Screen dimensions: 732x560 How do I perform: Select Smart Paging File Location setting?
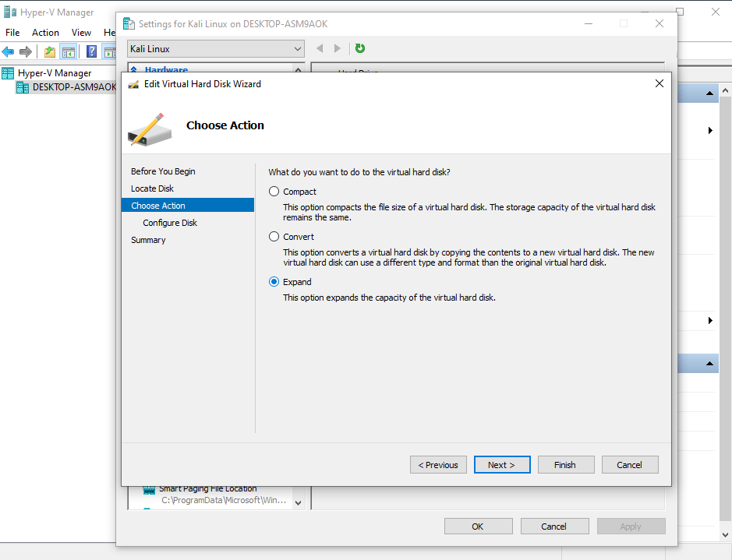tap(207, 488)
